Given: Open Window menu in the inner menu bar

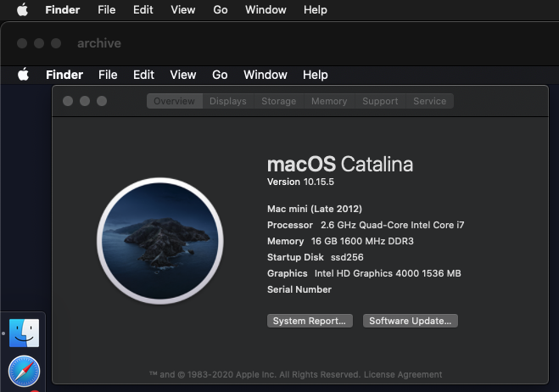Looking at the screenshot, I should (266, 75).
